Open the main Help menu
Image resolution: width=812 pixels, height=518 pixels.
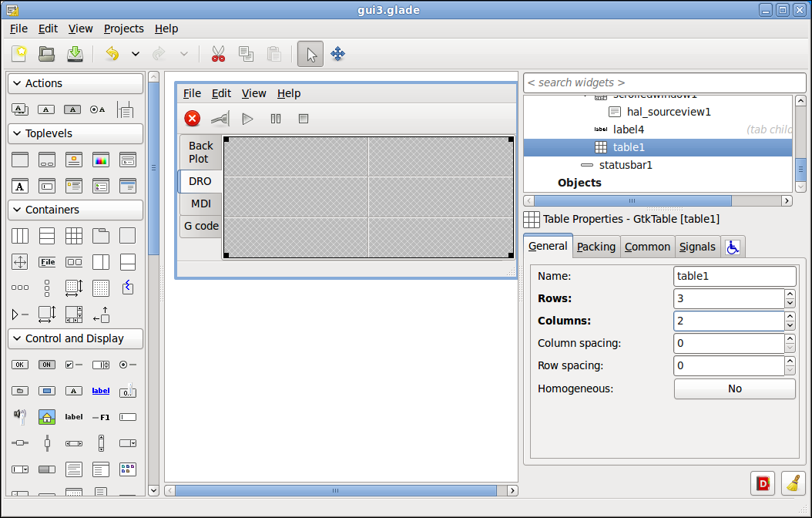166,29
